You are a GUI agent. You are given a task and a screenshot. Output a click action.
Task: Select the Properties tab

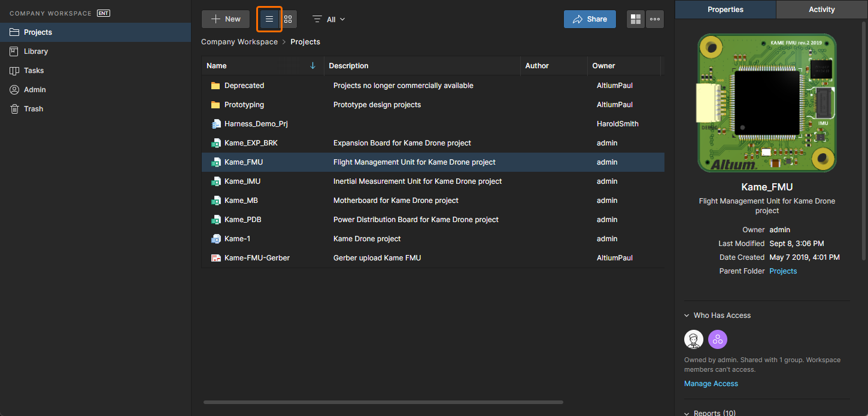(725, 10)
